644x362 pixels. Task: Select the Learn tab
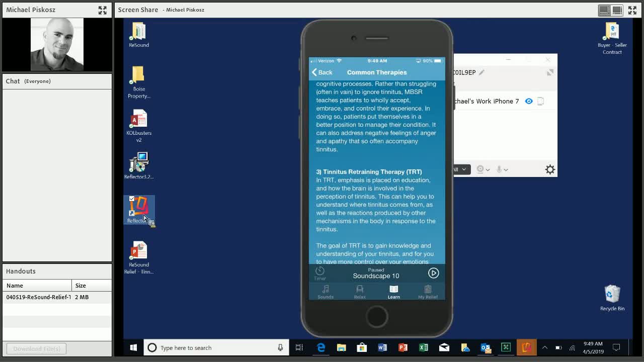tap(393, 292)
